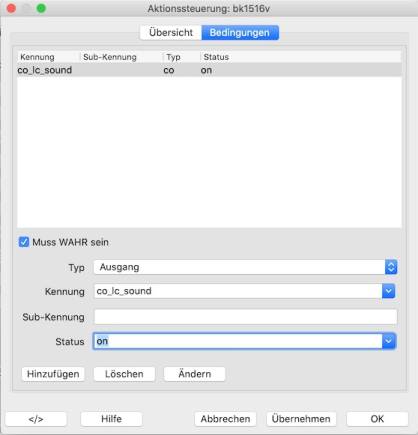418x435 pixels.
Task: Click the Kennung column header
Action: tap(37, 57)
